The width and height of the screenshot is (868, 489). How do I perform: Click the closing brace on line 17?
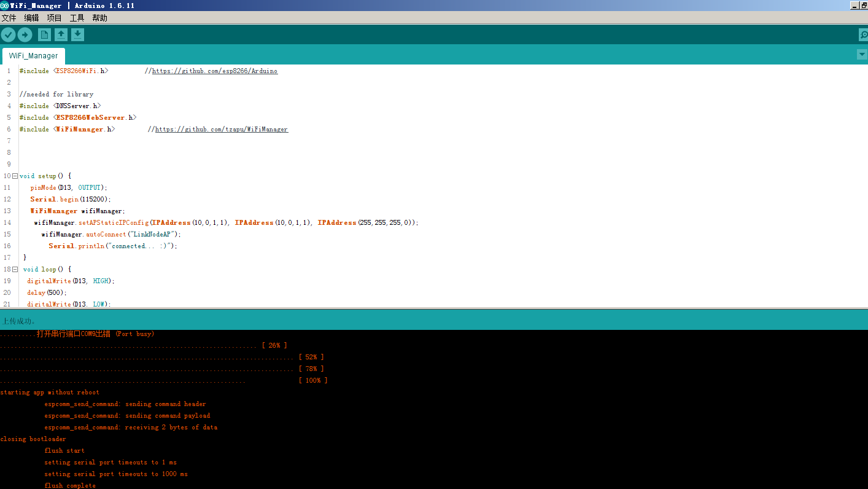[x=25, y=258]
